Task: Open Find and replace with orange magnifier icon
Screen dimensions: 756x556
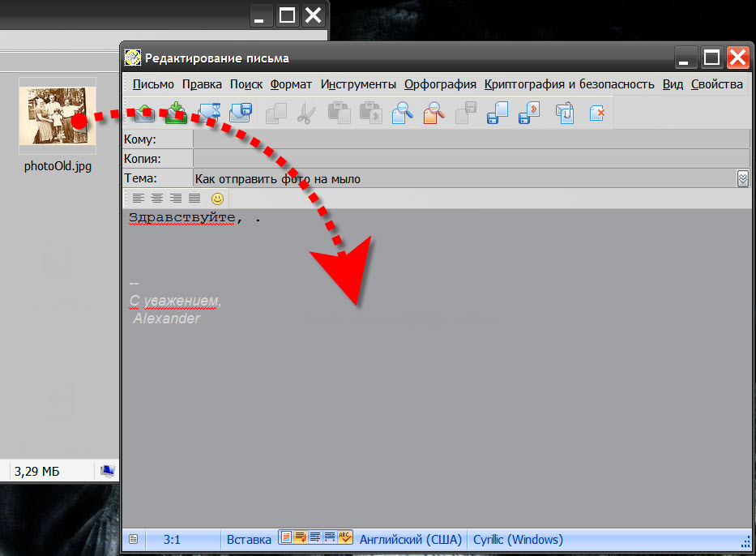Action: (x=434, y=113)
